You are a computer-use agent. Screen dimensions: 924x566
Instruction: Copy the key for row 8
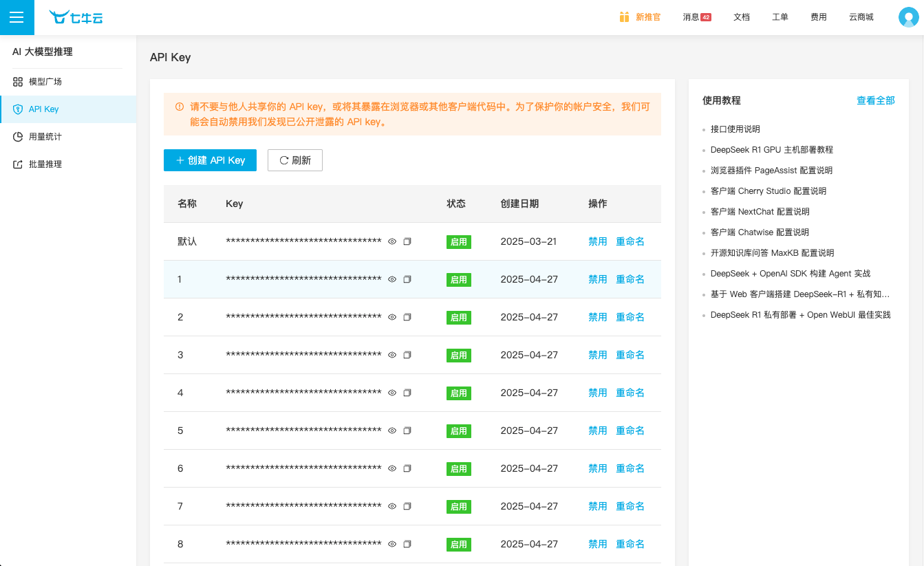pyautogui.click(x=407, y=544)
